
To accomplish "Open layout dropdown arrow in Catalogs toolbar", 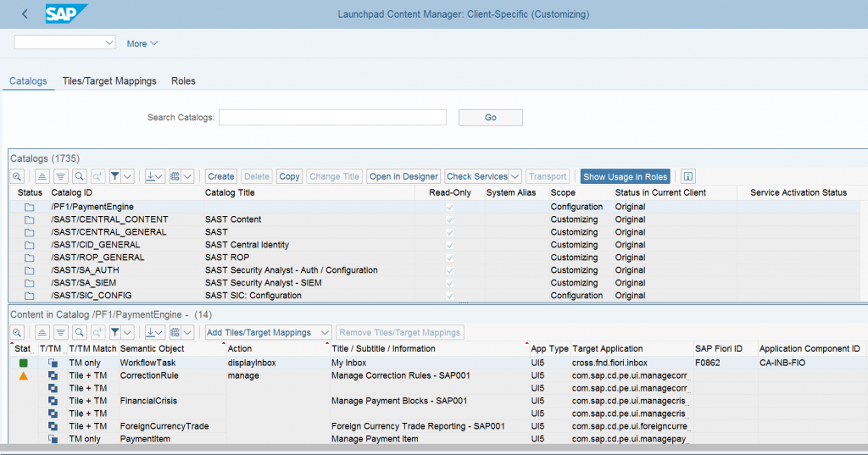I will [x=187, y=176].
